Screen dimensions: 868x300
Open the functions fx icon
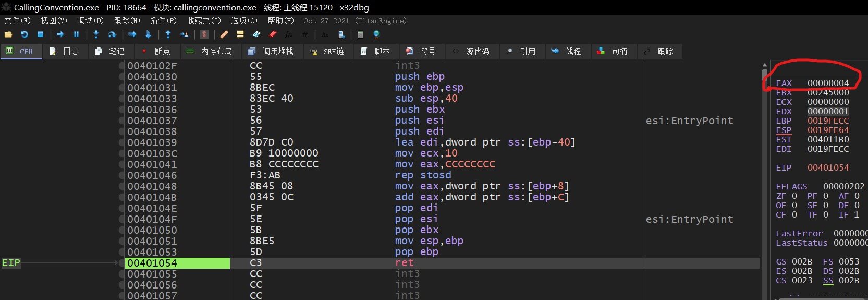point(288,34)
